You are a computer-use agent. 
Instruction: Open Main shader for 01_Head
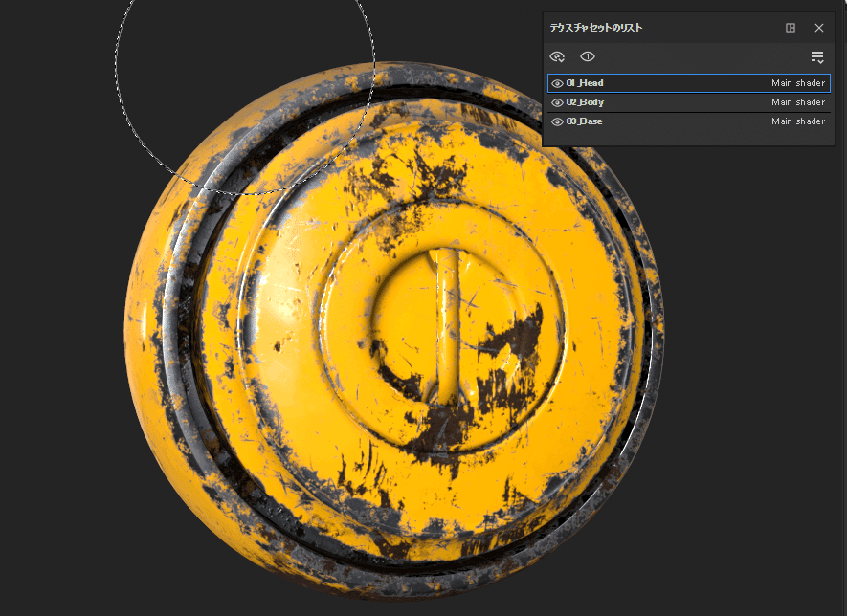[x=798, y=83]
